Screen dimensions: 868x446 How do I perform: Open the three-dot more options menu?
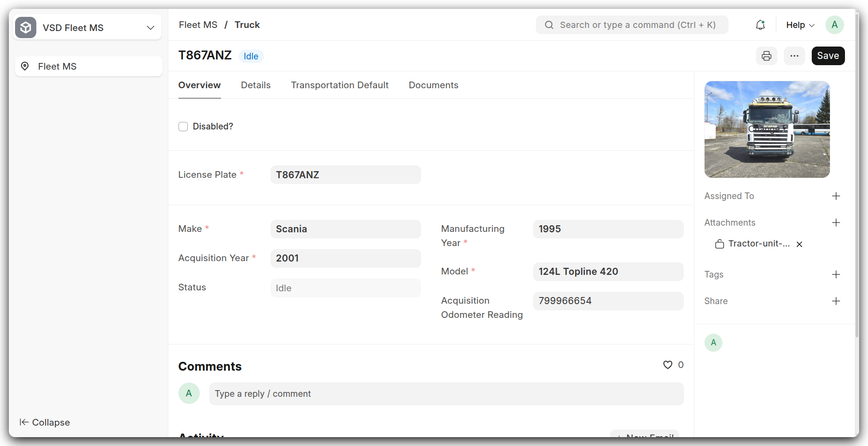pos(794,56)
